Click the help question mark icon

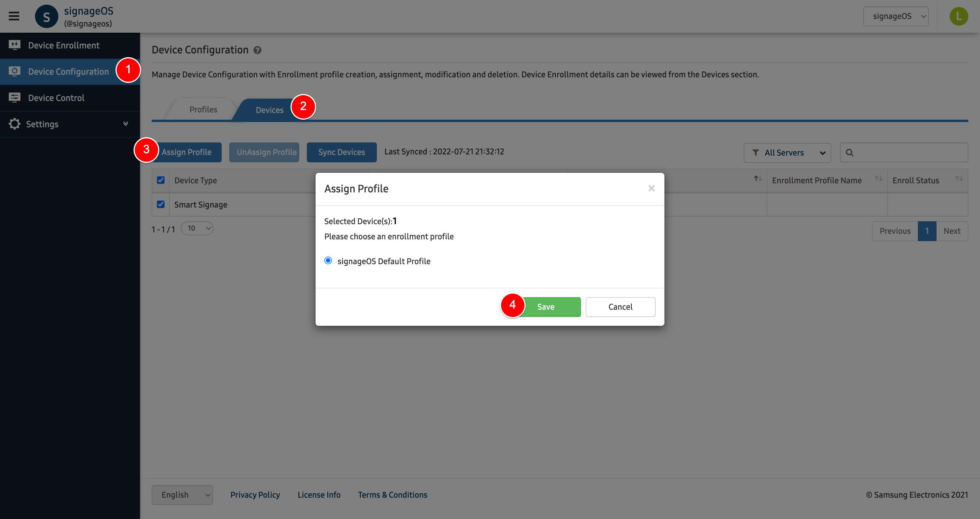(258, 50)
